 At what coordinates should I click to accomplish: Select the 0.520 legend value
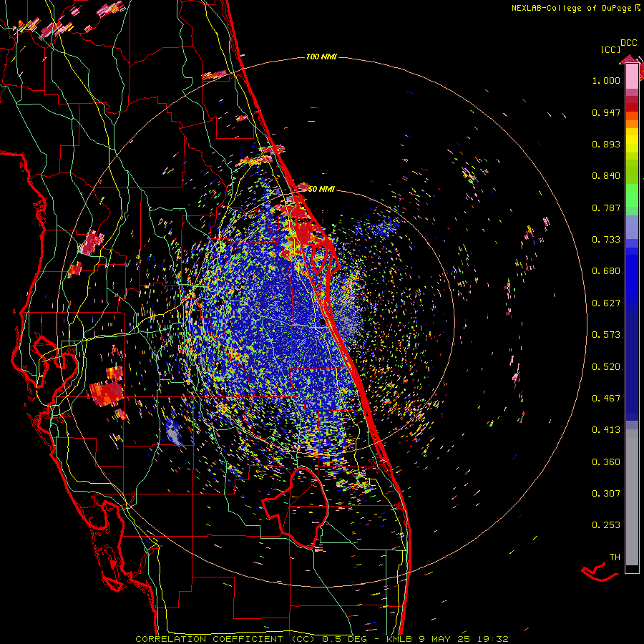tap(606, 367)
